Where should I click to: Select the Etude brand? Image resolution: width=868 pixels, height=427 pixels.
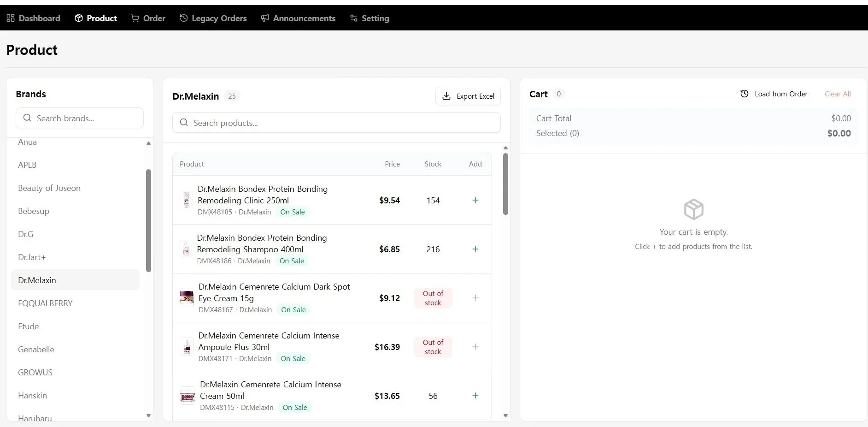pos(75,326)
